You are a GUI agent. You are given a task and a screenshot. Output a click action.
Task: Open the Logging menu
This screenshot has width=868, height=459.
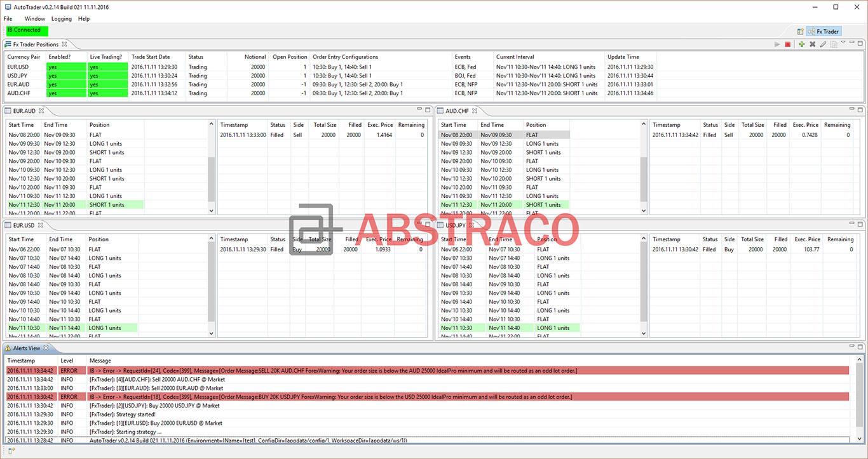[x=61, y=18]
